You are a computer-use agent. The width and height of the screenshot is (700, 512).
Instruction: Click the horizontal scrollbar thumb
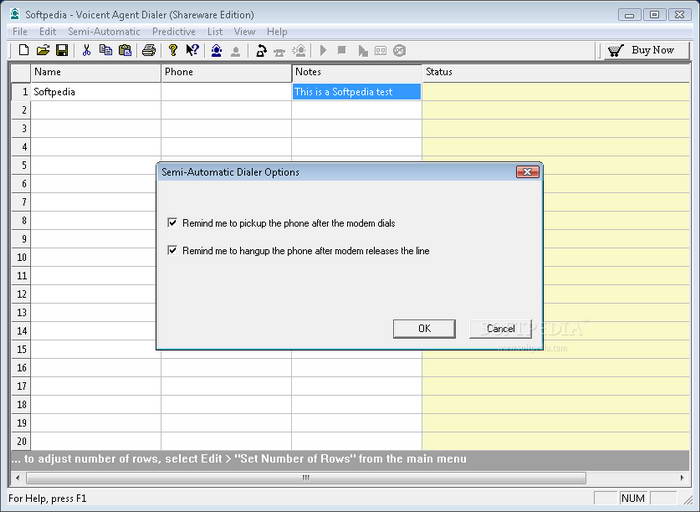pos(306,478)
